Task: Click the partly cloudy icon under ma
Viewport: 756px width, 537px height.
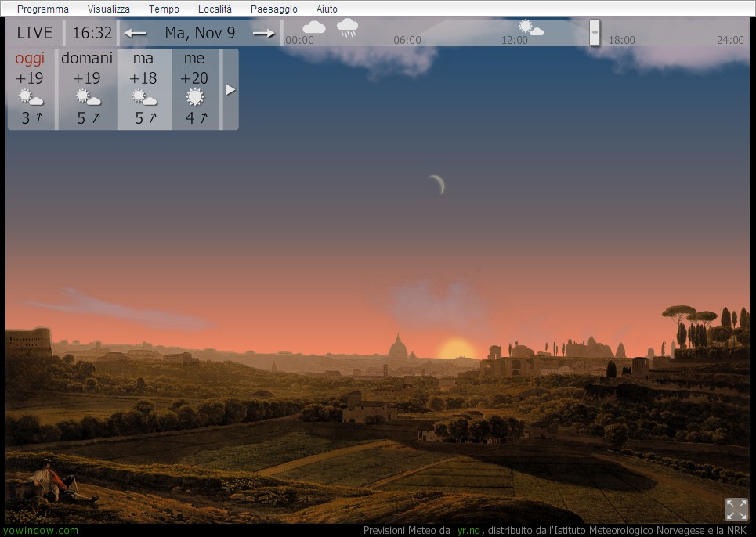Action: pos(144,97)
